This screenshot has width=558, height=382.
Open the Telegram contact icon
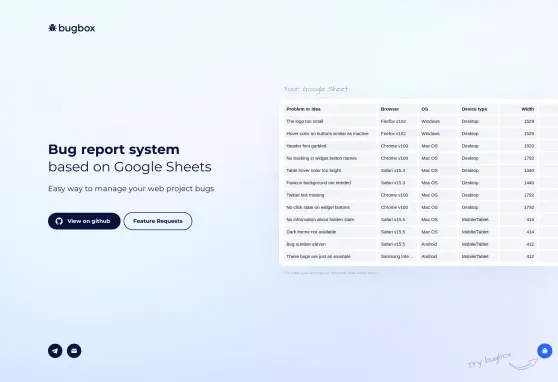(55, 351)
